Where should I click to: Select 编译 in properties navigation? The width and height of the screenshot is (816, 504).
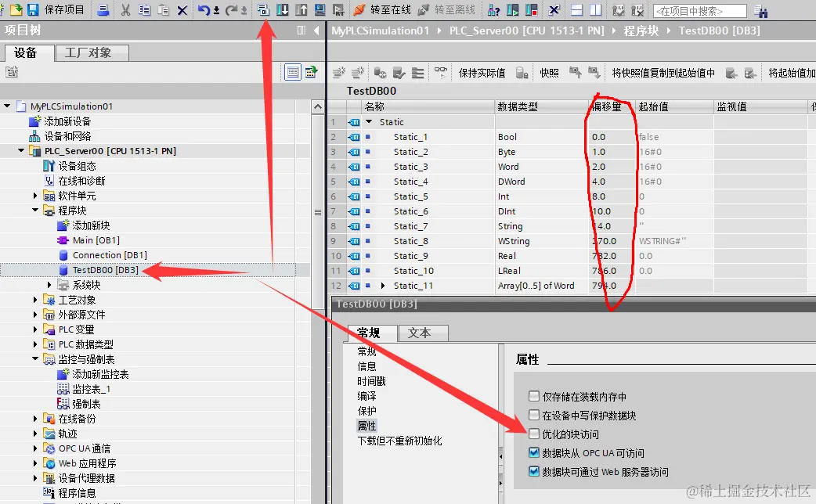pyautogui.click(x=367, y=396)
